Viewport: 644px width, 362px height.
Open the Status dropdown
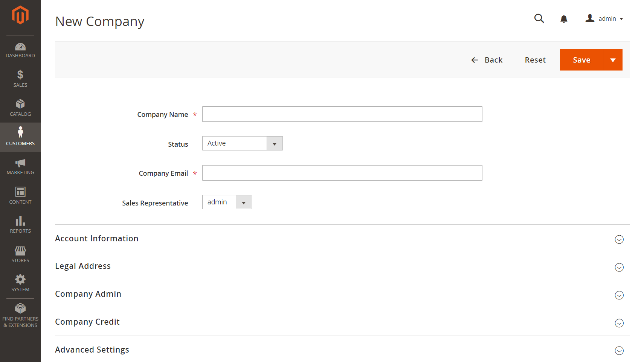(x=274, y=143)
